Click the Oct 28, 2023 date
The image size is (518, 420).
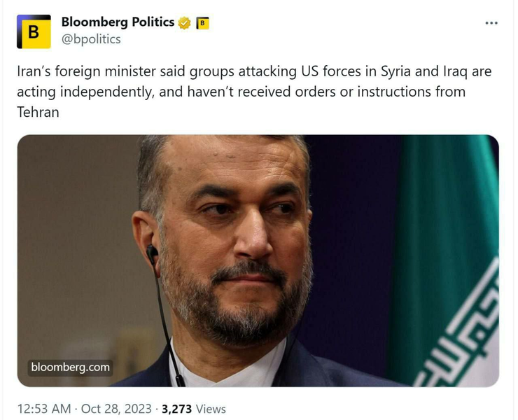[x=115, y=409]
